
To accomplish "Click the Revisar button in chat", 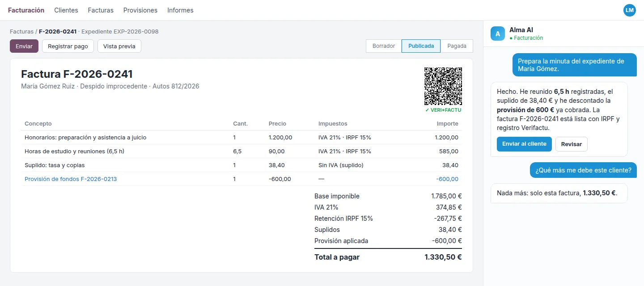I will (572, 144).
